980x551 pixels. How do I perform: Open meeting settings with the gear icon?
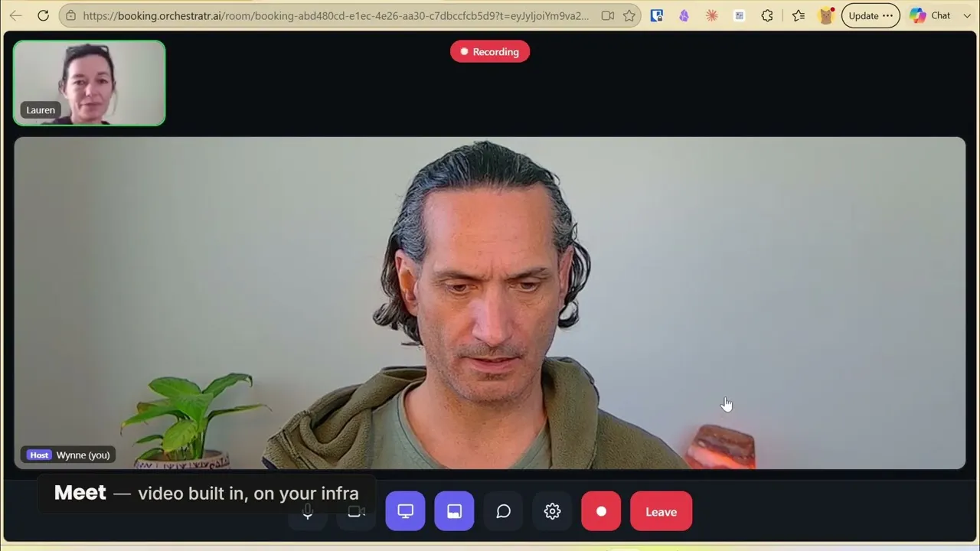pyautogui.click(x=552, y=511)
